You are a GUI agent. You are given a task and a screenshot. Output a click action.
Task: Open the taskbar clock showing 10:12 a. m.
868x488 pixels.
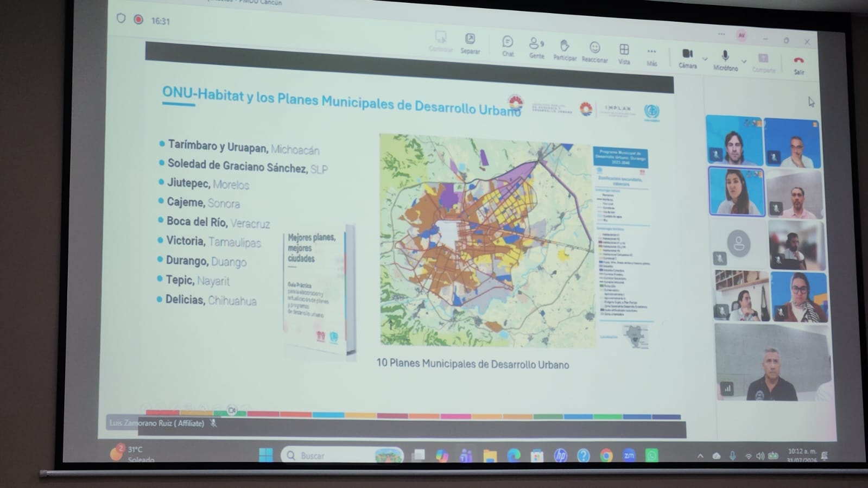point(802,455)
